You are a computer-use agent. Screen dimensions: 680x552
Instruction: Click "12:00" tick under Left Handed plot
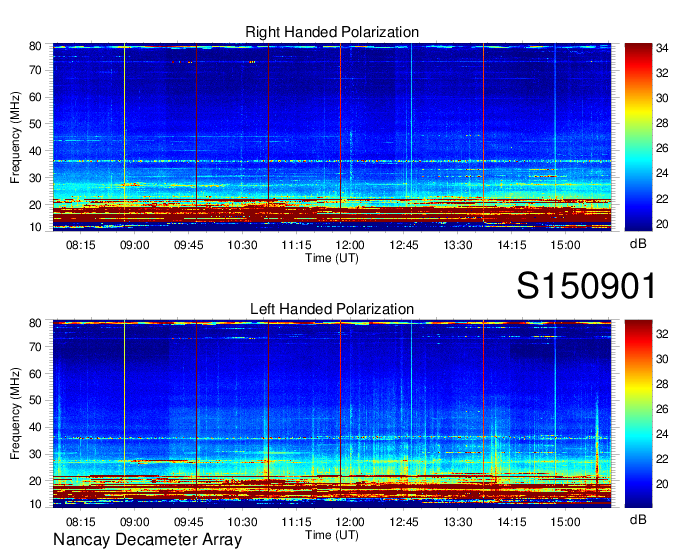point(350,522)
